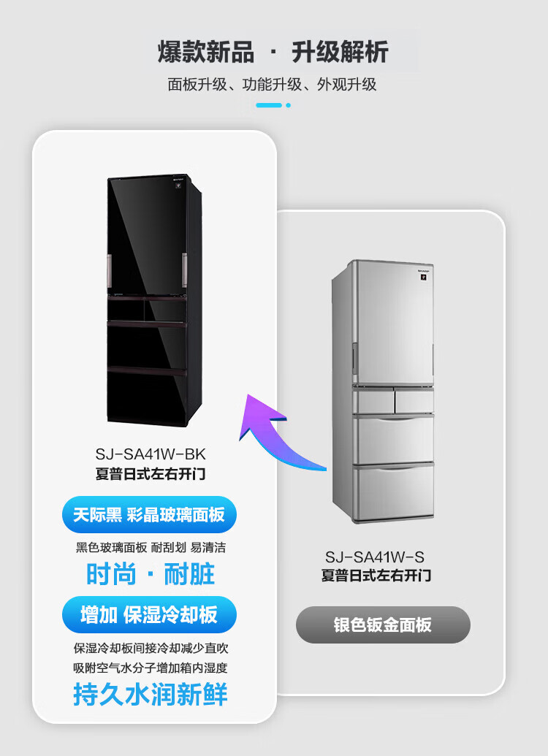Click the 持久水润新鲜 blue slogan
Image resolution: width=548 pixels, height=756 pixels.
tap(151, 695)
